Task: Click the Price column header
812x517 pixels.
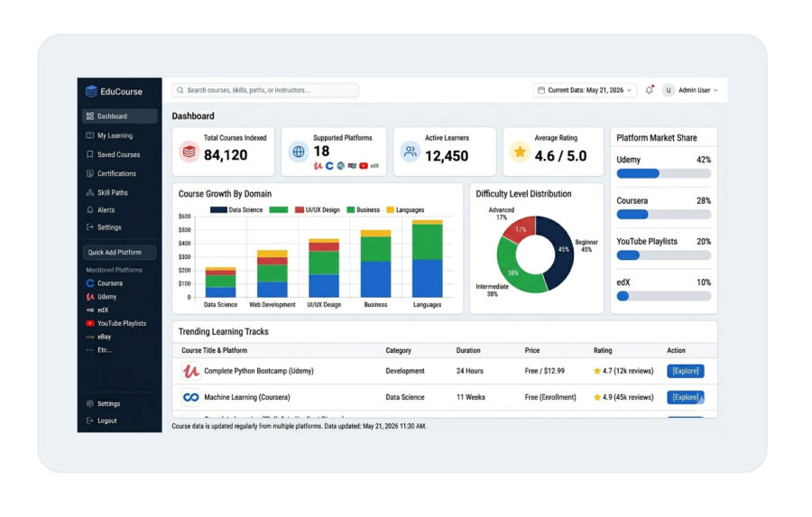Action: [x=531, y=351]
